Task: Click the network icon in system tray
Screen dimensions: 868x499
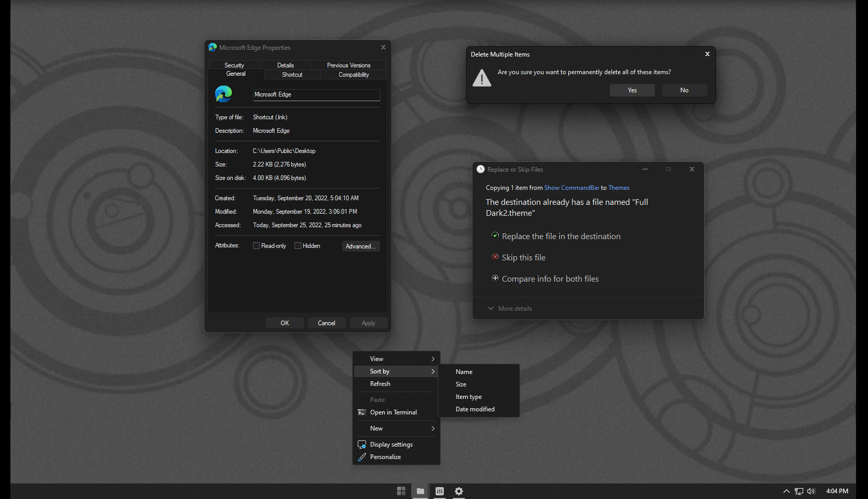Action: 799,491
